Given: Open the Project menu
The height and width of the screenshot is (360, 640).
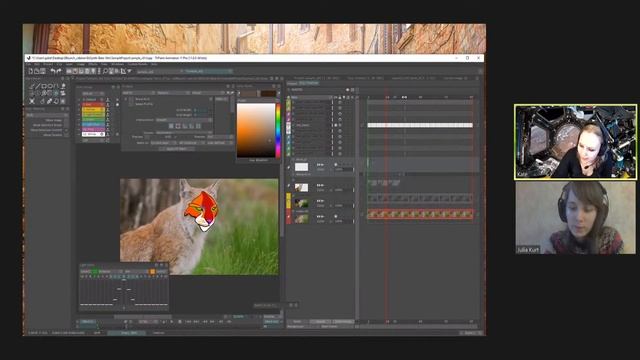Looking at the screenshot, I should coord(48,64).
